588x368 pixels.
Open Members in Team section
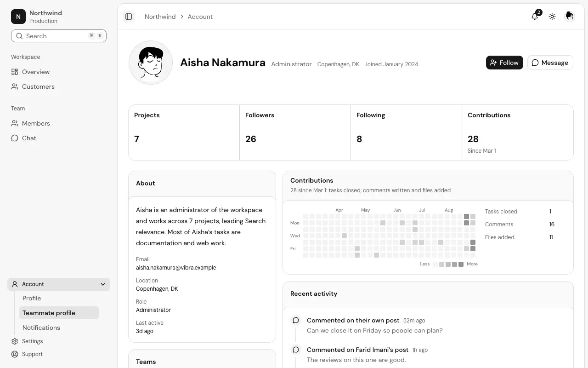pyautogui.click(x=59, y=123)
